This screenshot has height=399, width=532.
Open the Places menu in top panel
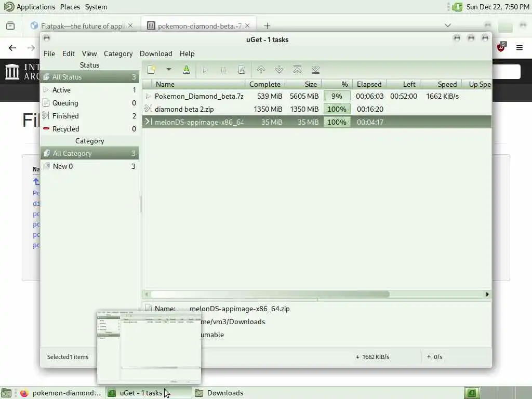click(x=70, y=7)
